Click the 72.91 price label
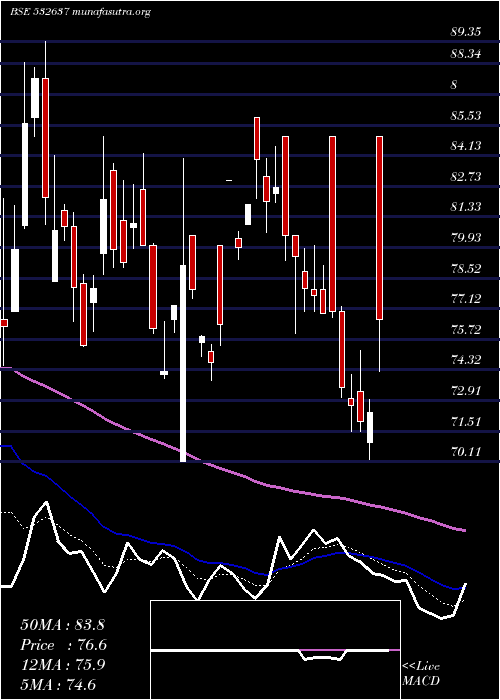 (465, 391)
